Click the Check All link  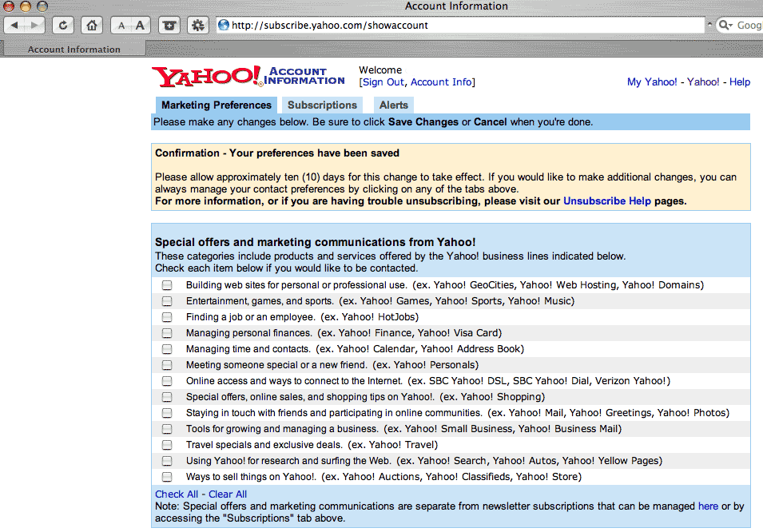[177, 494]
